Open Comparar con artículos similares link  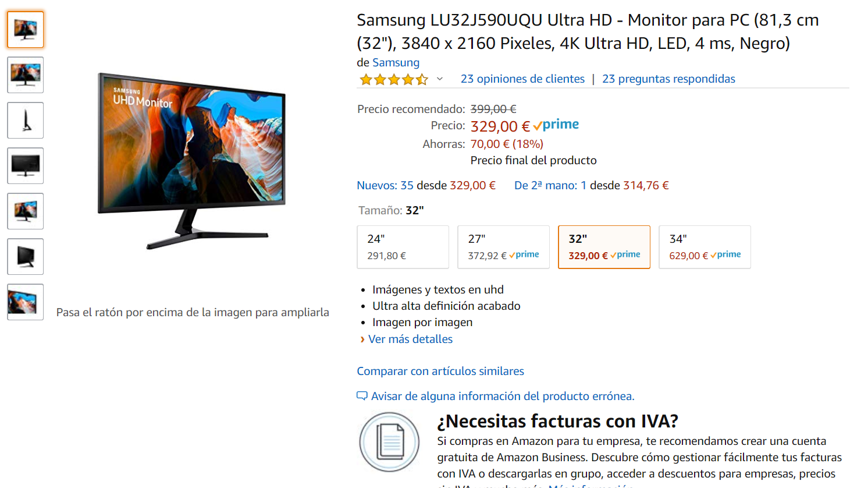tap(440, 371)
